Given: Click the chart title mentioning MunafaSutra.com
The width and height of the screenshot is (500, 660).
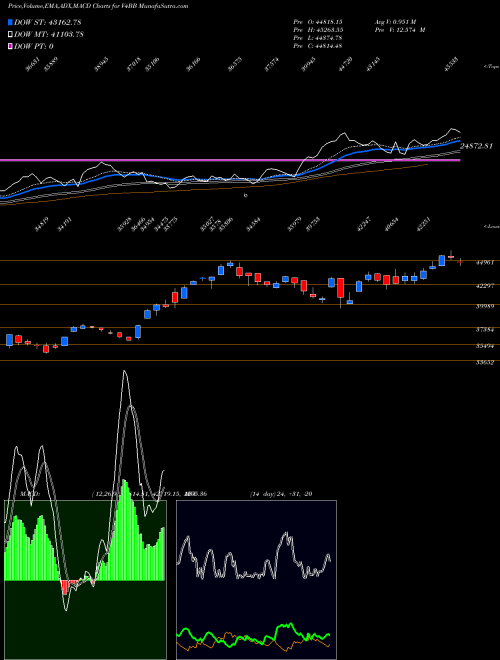Looking at the screenshot, I should [98, 6].
